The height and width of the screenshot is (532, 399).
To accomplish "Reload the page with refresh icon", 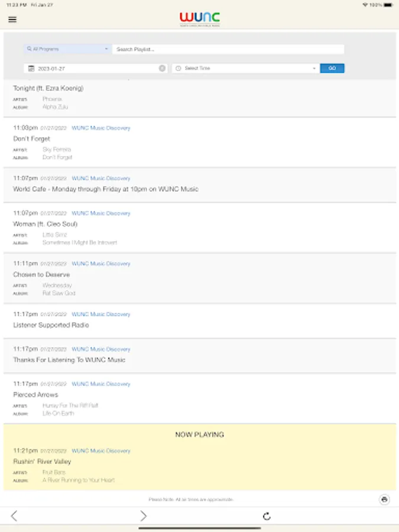I will tap(267, 516).
